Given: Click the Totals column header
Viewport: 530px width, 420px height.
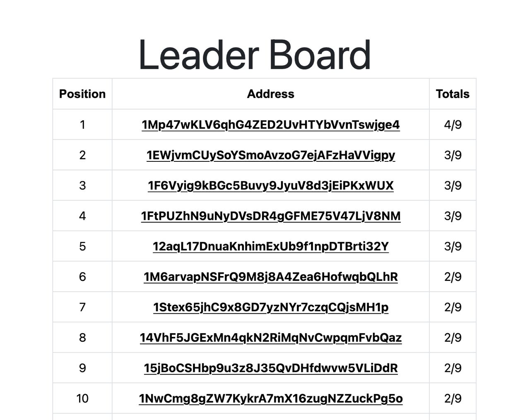Looking at the screenshot, I should (453, 94).
